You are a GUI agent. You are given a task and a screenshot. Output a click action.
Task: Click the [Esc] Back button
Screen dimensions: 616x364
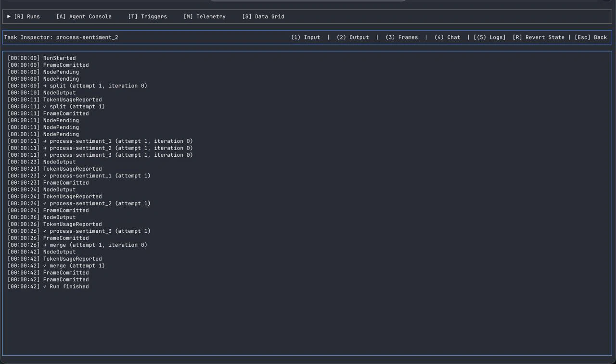click(x=590, y=37)
